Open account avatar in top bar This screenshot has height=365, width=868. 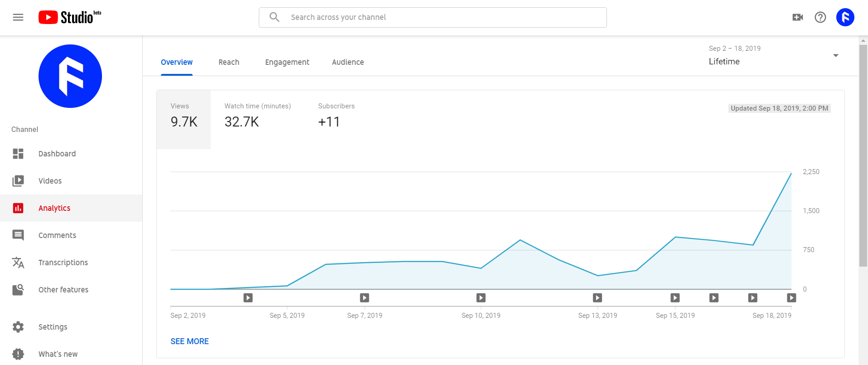coord(845,17)
